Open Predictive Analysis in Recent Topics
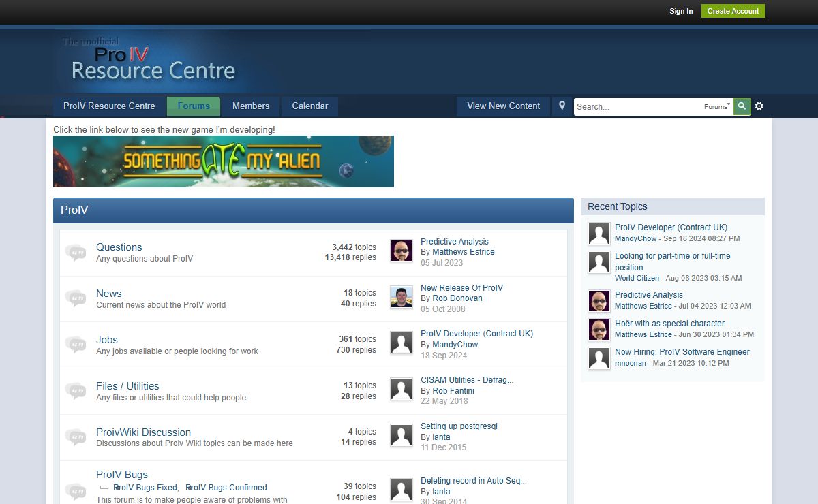 [649, 295]
